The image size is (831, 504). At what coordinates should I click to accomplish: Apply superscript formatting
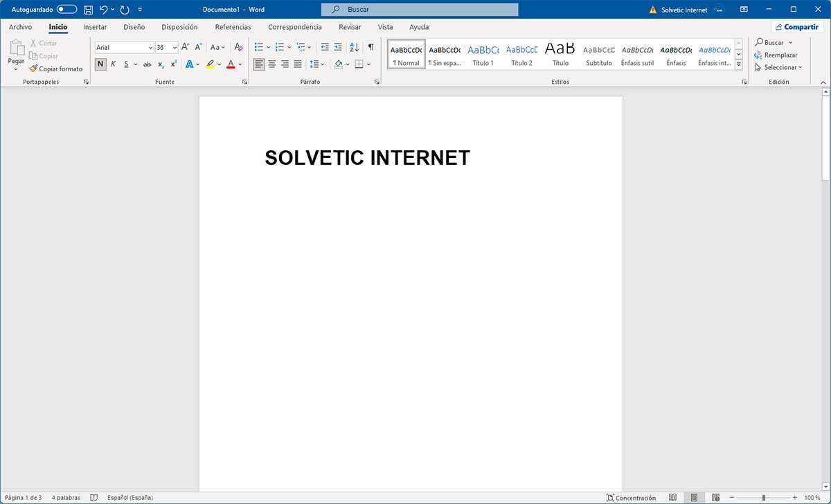tap(174, 64)
